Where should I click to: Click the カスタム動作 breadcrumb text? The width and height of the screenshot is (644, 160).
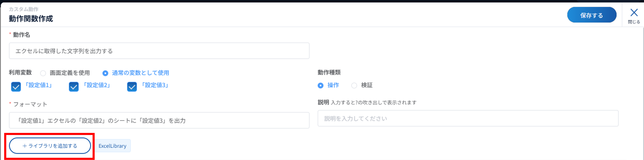click(x=24, y=9)
